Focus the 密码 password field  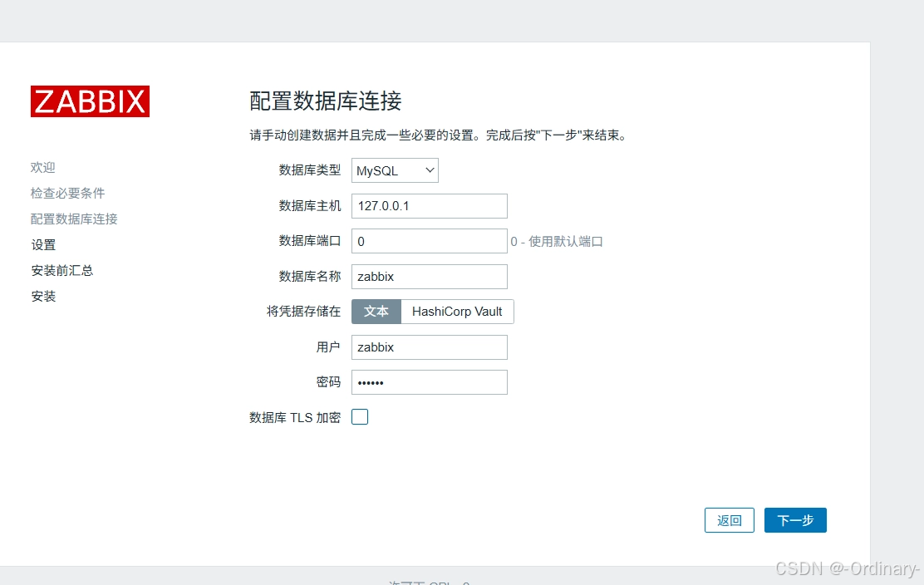(x=429, y=382)
